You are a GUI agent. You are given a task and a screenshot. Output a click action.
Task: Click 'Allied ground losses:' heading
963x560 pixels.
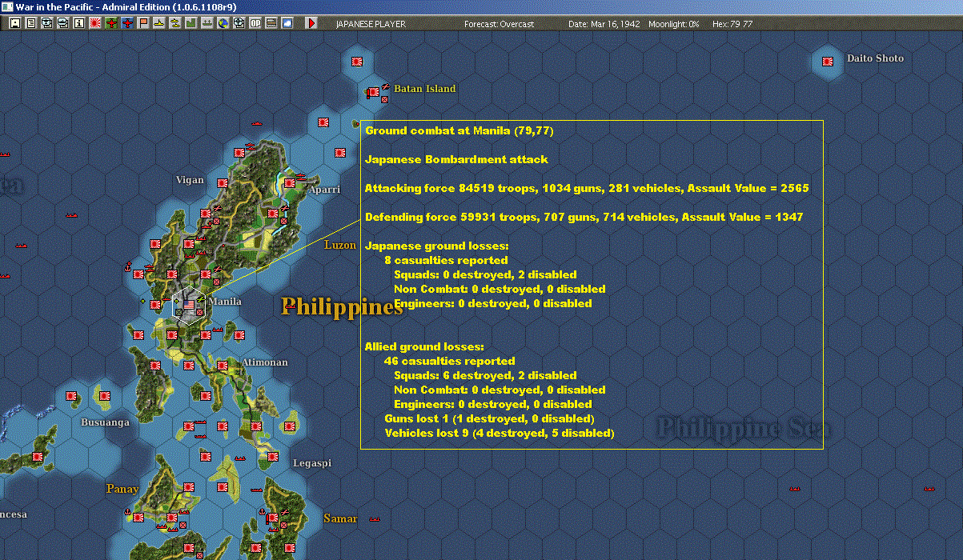(x=424, y=346)
